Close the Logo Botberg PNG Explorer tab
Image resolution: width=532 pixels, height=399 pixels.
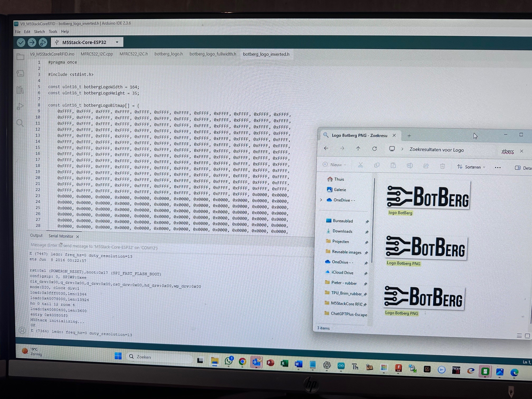click(x=394, y=135)
